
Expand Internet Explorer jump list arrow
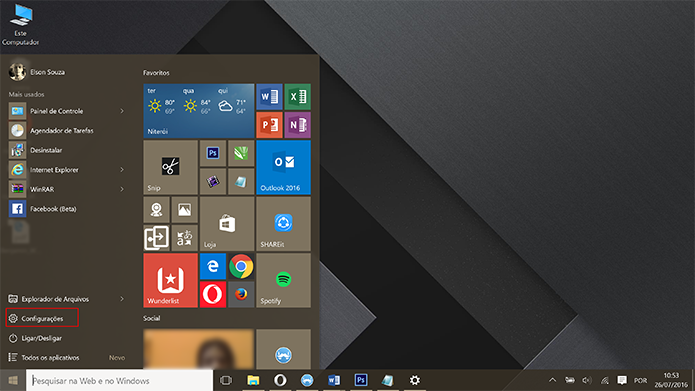pos(122,170)
